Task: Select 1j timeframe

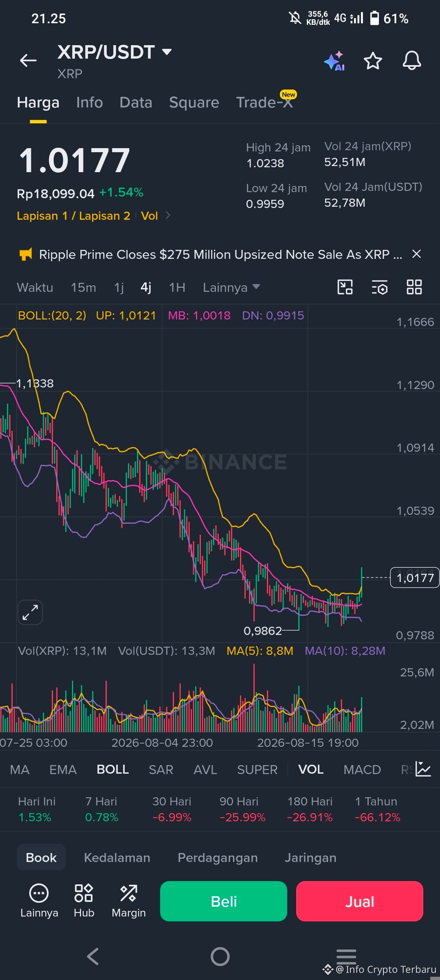Action: tap(119, 287)
